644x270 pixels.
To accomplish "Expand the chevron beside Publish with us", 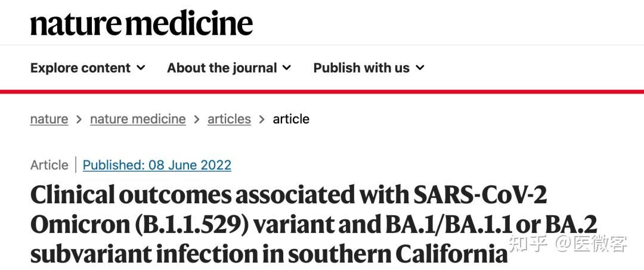I will click(420, 68).
